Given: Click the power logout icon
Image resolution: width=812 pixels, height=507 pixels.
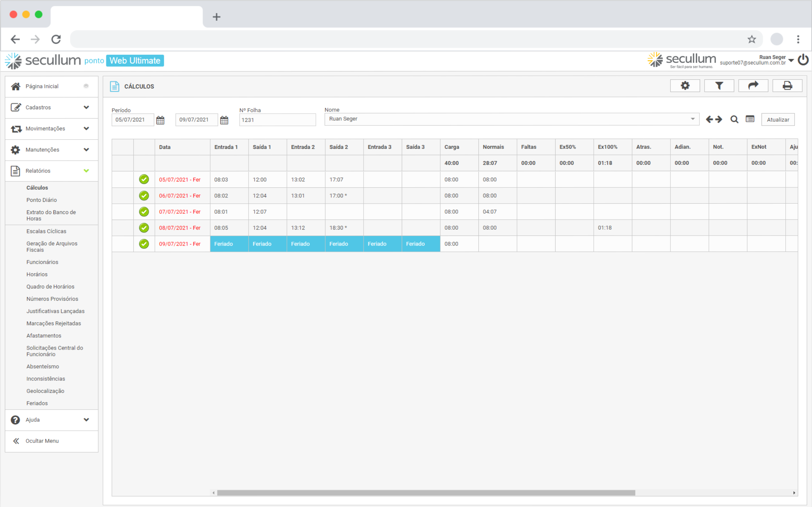Looking at the screenshot, I should click(x=803, y=60).
